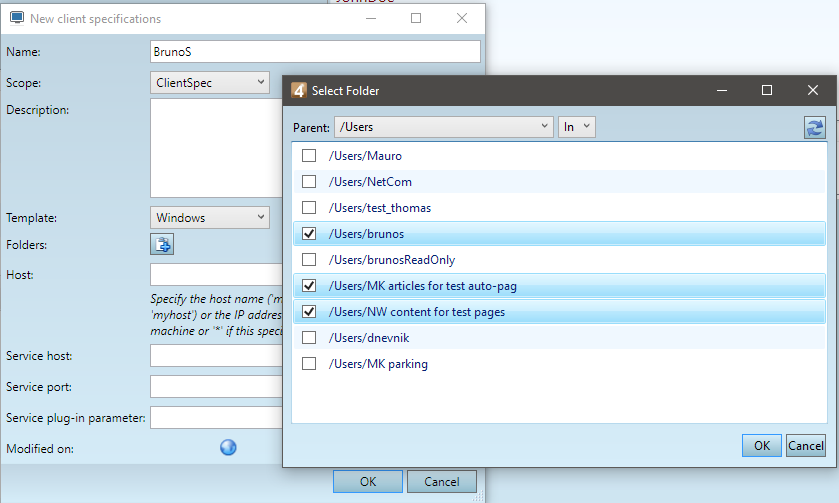The width and height of the screenshot is (839, 503).
Task: Open the In dropdown next to Parent
Action: [x=577, y=127]
